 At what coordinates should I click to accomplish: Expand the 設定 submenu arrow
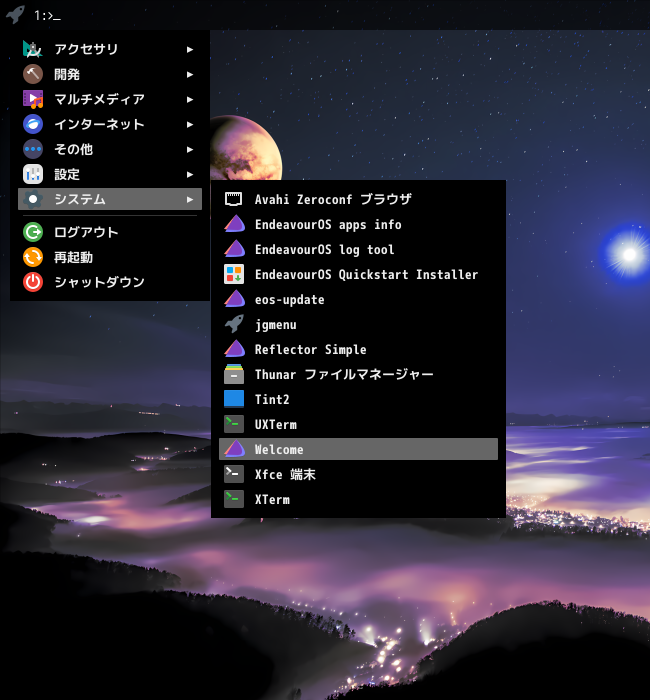point(190,174)
